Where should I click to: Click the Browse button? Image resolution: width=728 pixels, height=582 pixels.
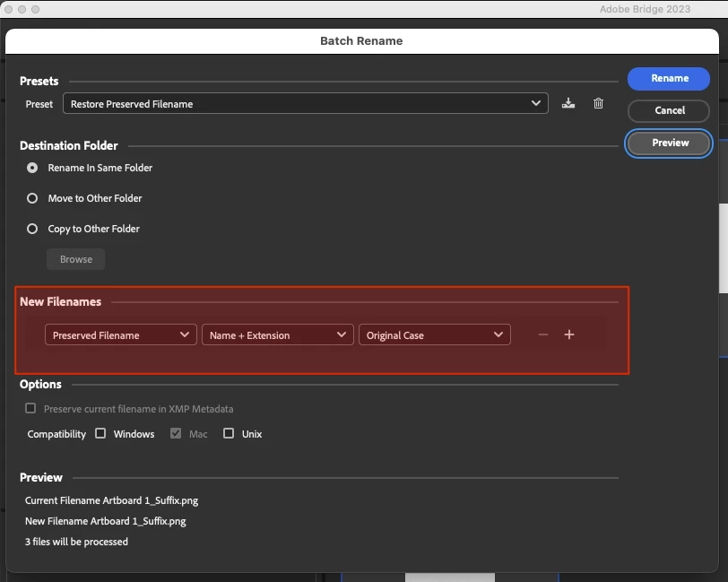(x=75, y=259)
